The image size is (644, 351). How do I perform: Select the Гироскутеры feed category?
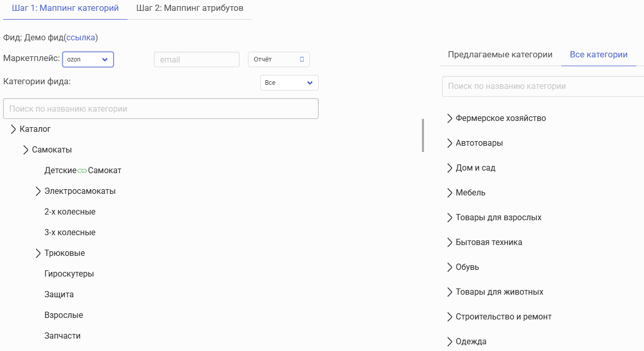tap(69, 274)
